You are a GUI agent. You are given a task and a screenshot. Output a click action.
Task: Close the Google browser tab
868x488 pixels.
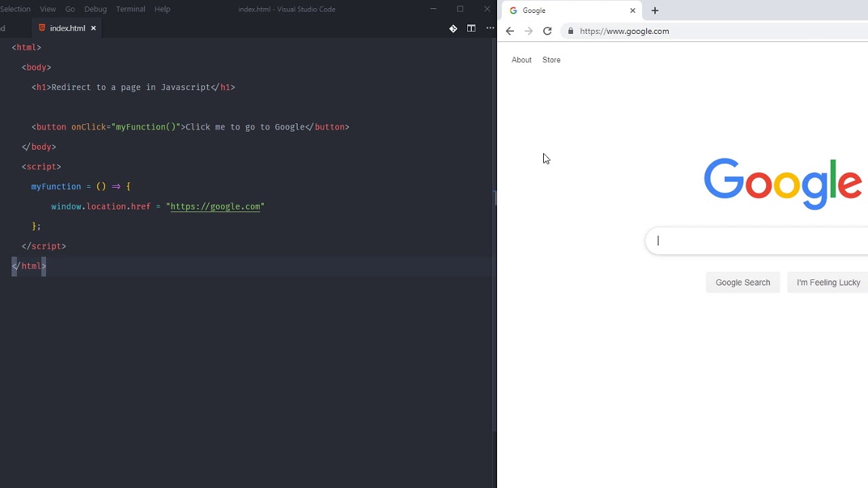(x=633, y=11)
